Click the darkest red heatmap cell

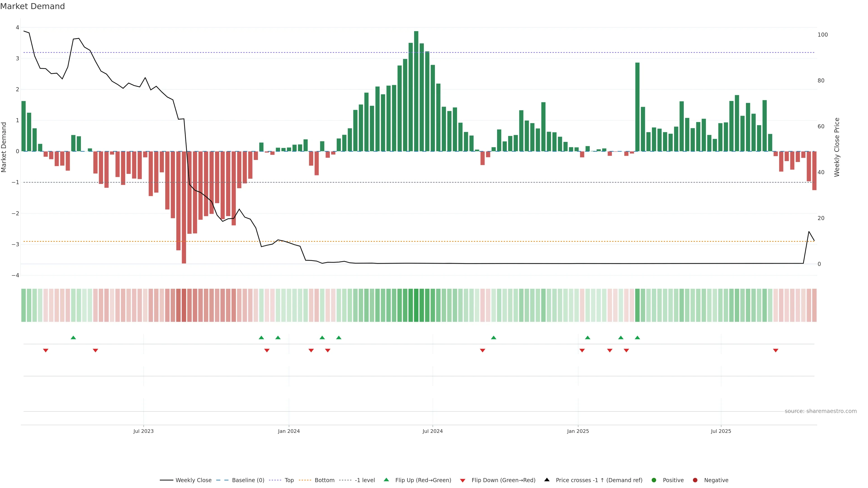pyautogui.click(x=184, y=305)
